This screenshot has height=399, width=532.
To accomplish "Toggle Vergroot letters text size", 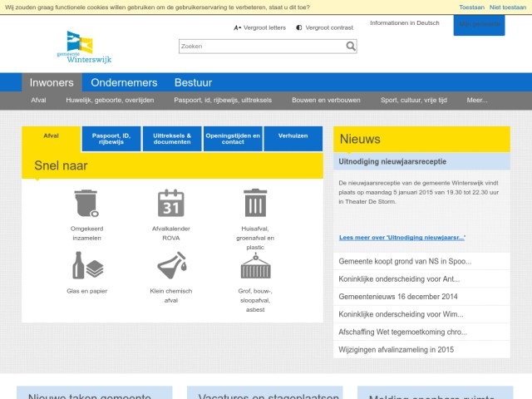I will pyautogui.click(x=259, y=27).
